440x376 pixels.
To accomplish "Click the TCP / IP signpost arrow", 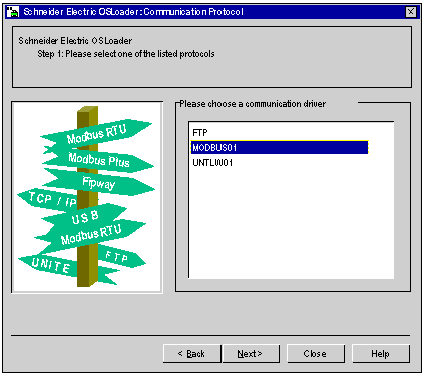I will [x=50, y=199].
